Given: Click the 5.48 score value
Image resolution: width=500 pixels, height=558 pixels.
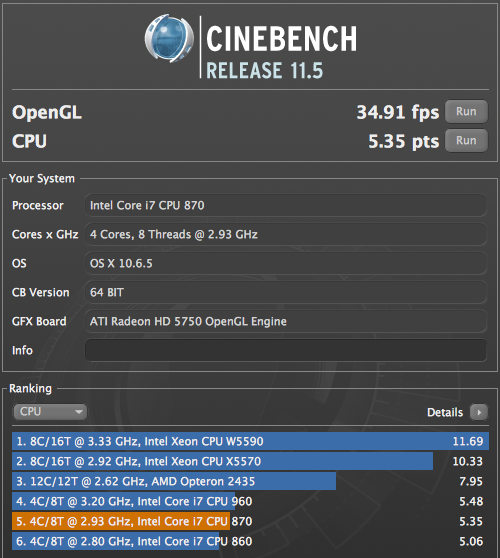Looking at the screenshot, I should (471, 501).
